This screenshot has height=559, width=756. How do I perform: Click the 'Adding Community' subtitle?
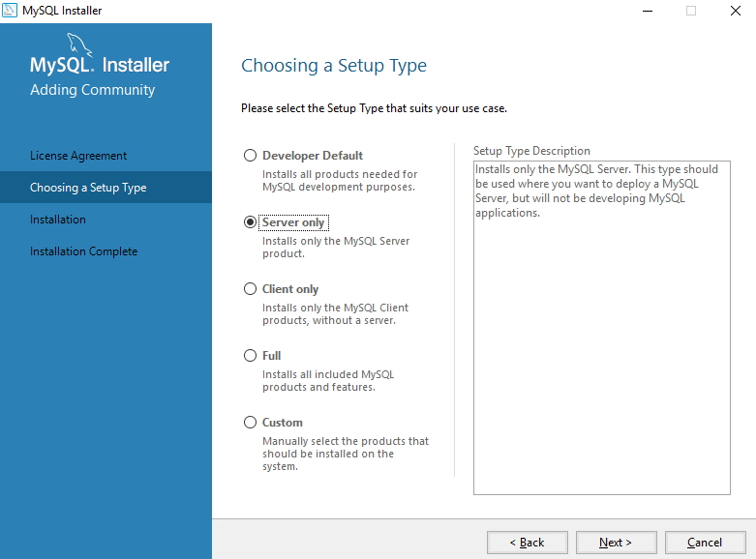coord(93,90)
